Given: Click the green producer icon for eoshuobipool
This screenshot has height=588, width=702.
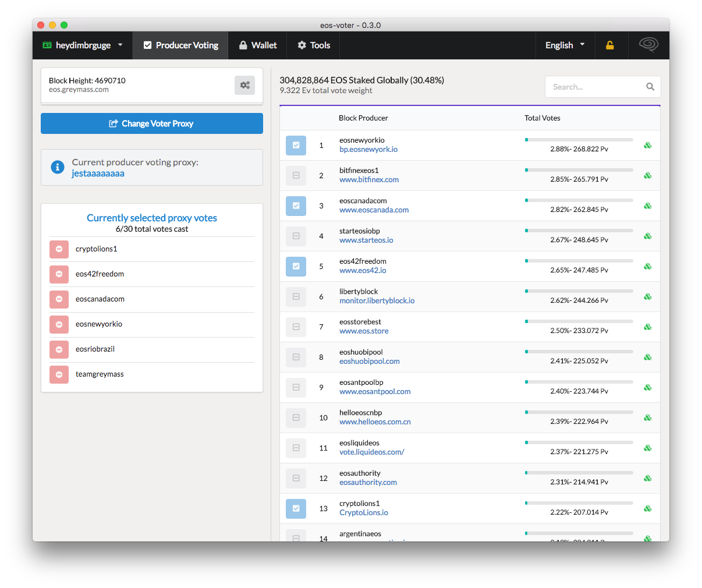Looking at the screenshot, I should (647, 357).
